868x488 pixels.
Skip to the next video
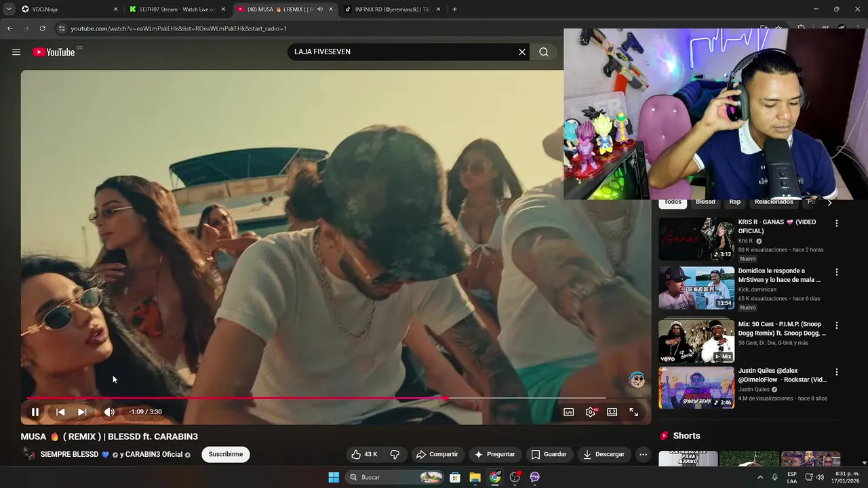pyautogui.click(x=82, y=411)
